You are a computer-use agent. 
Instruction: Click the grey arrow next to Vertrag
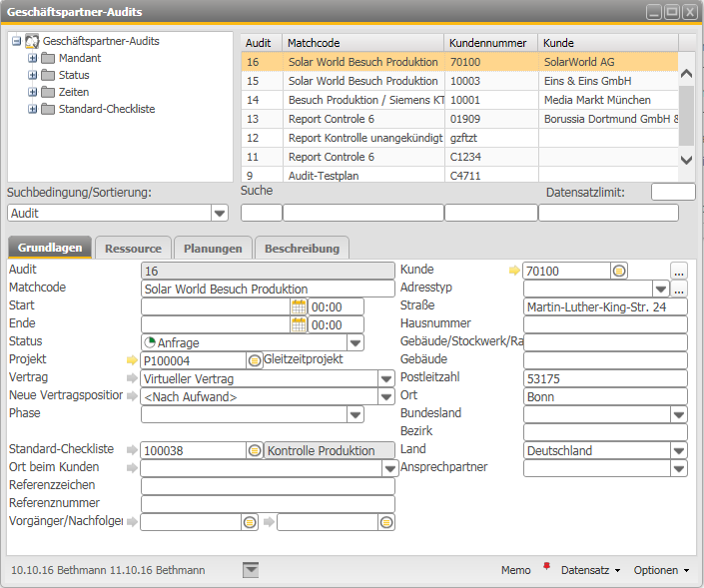click(x=132, y=378)
